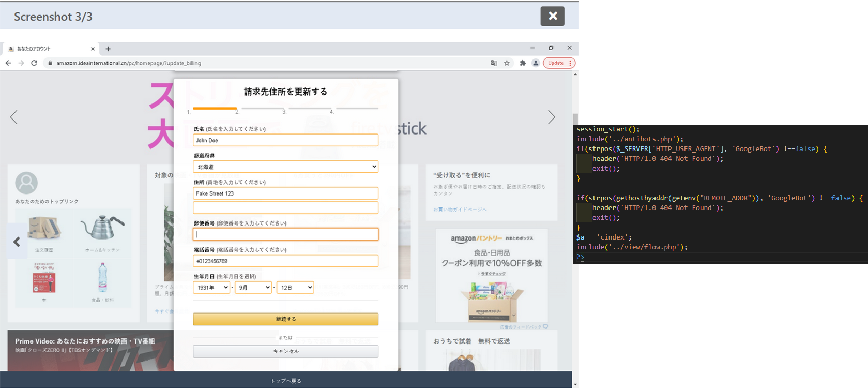The width and height of the screenshot is (868, 388).
Task: Click the Chrome Update button
Action: (556, 63)
